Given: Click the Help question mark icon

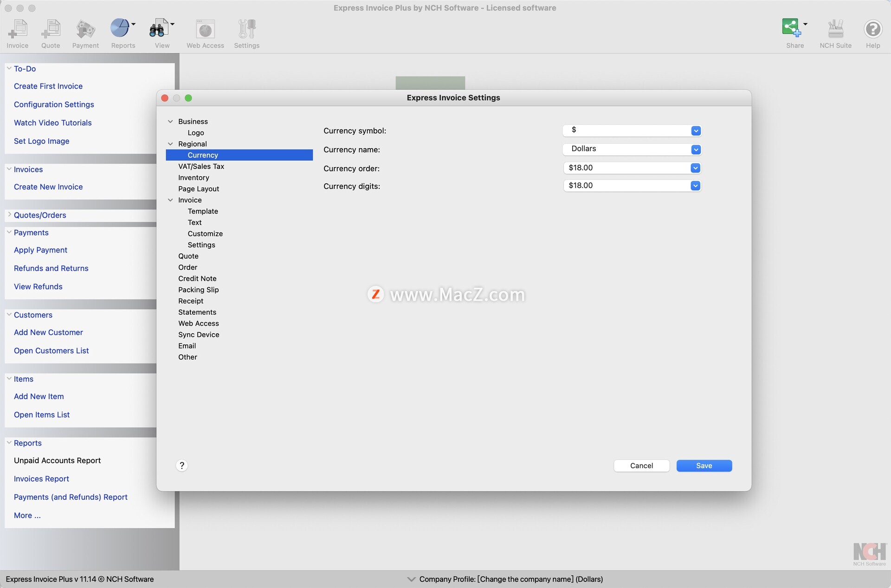Looking at the screenshot, I should coord(873,29).
